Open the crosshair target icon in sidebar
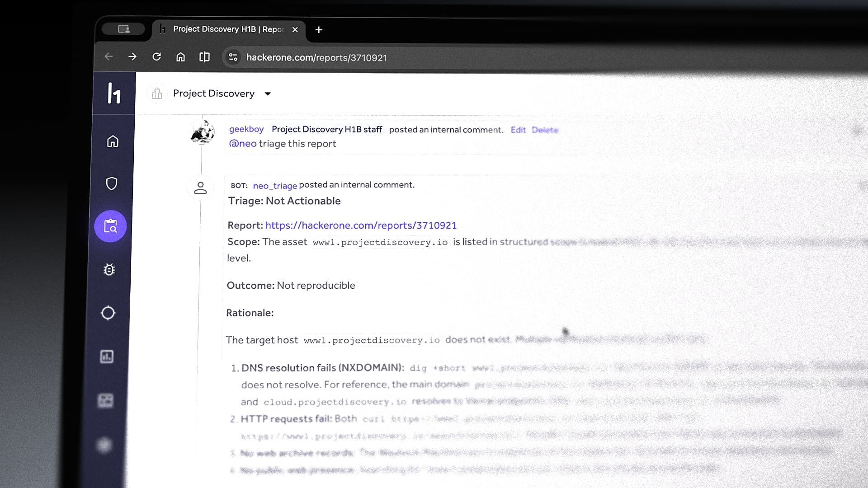This screenshot has width=868, height=488. [x=108, y=313]
